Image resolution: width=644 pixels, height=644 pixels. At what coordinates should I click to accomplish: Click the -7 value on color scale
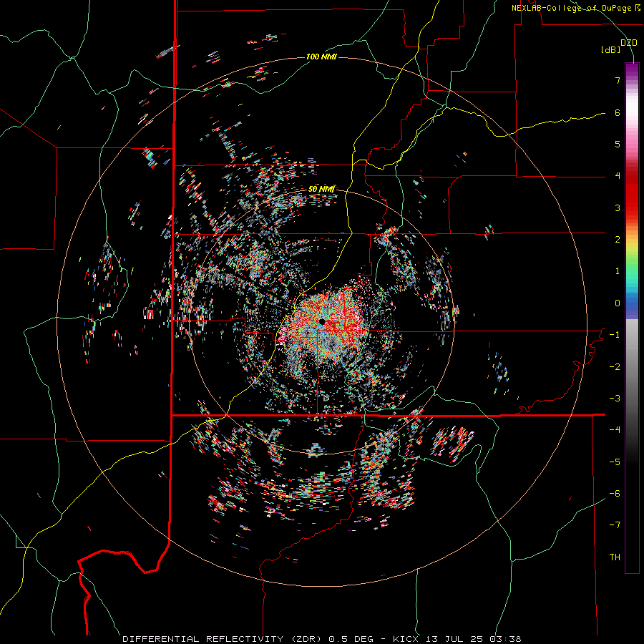coord(615,525)
